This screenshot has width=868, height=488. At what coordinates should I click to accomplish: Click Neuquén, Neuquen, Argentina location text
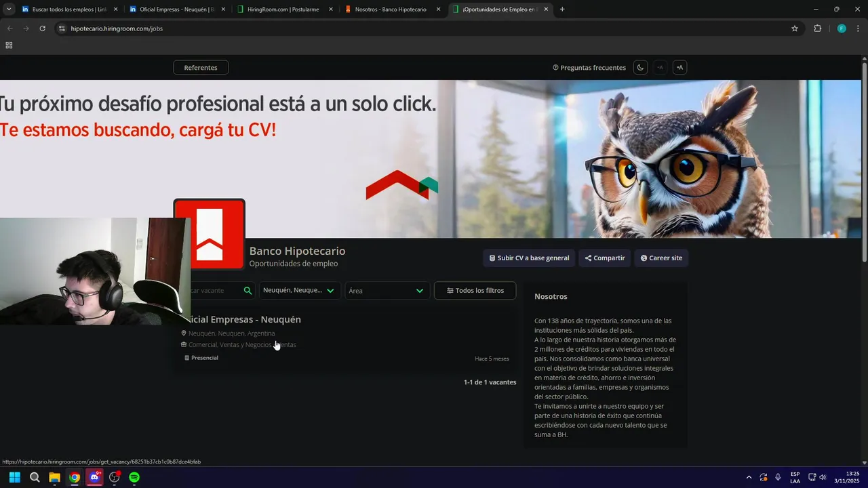[x=231, y=333]
